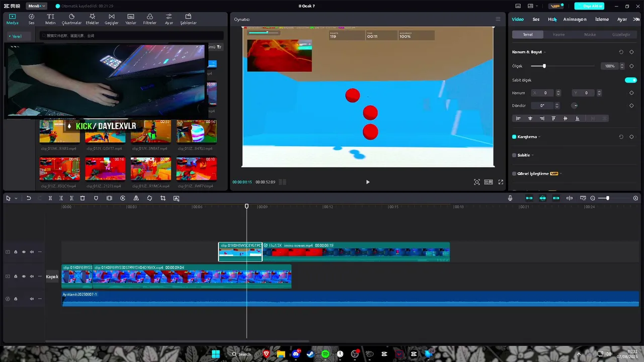
Task: Click the microphone record icon
Action: coord(510,198)
